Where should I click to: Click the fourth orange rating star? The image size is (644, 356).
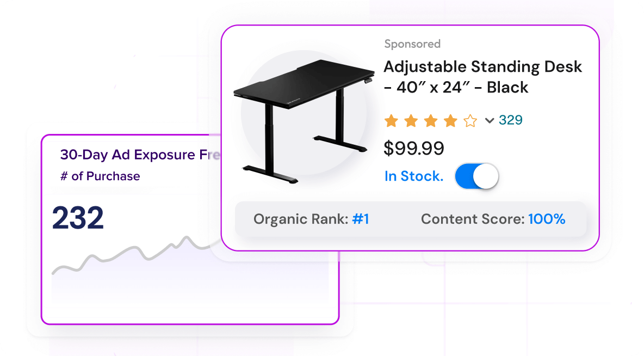click(x=450, y=121)
